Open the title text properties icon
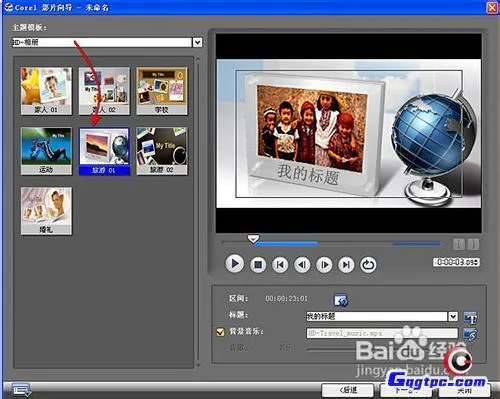The height and width of the screenshot is (399, 500). 470,317
